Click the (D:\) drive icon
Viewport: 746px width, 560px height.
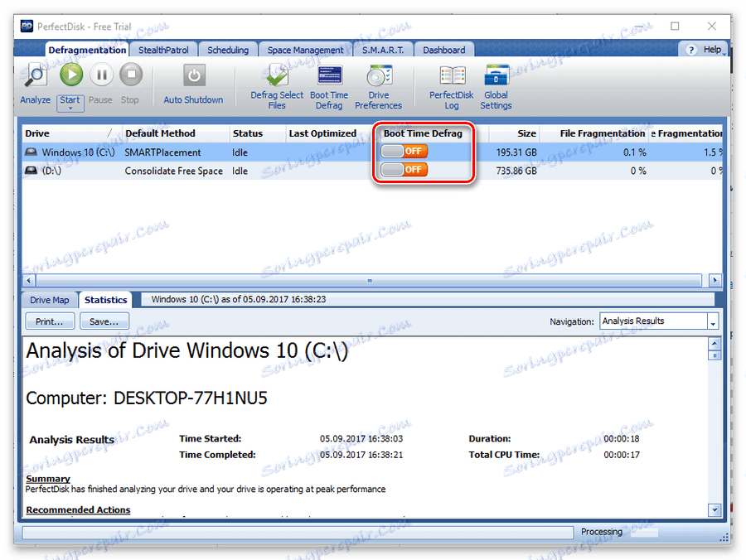pyautogui.click(x=31, y=170)
